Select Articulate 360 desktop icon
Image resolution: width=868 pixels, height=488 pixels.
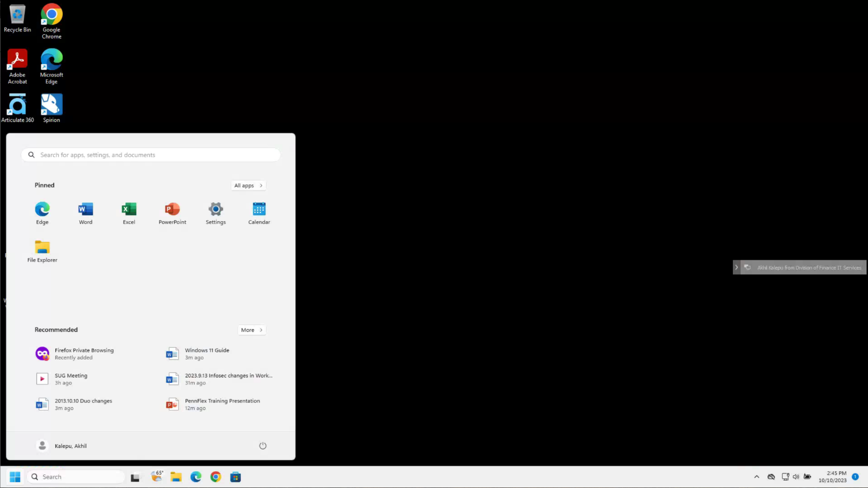coord(17,108)
